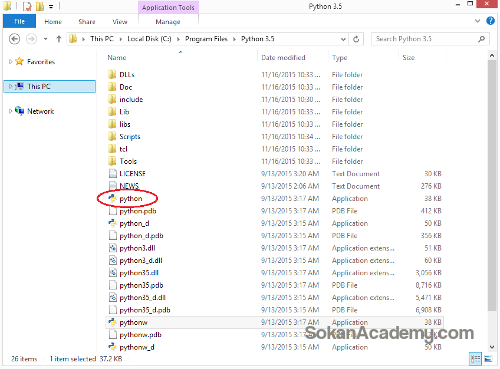Click Program Files in the breadcrumb path
Screen dimensions: 500x369
(206, 39)
